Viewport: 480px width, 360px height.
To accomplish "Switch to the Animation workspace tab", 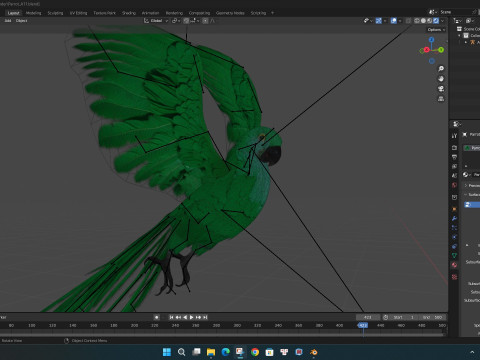I will 150,13.
